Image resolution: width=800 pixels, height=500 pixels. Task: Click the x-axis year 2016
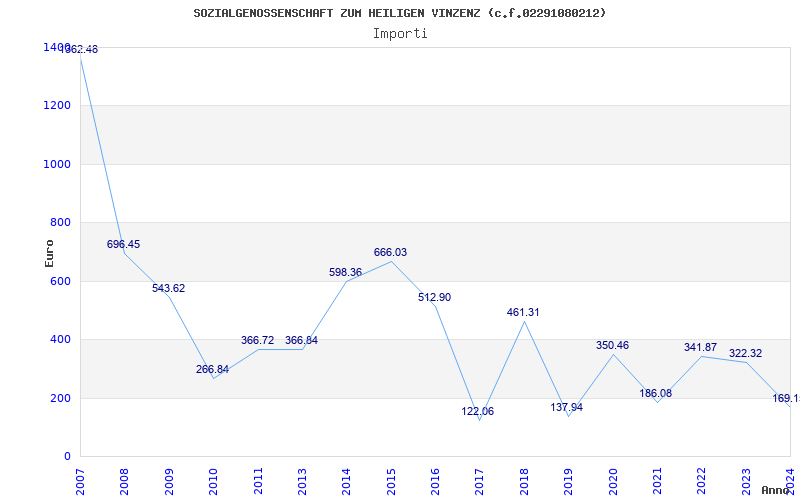pos(436,482)
